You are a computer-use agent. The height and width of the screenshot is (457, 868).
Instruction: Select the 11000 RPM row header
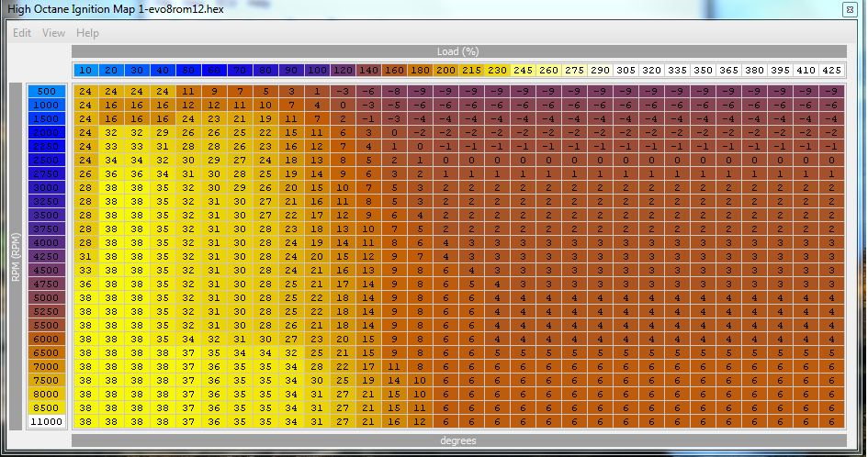pos(47,421)
